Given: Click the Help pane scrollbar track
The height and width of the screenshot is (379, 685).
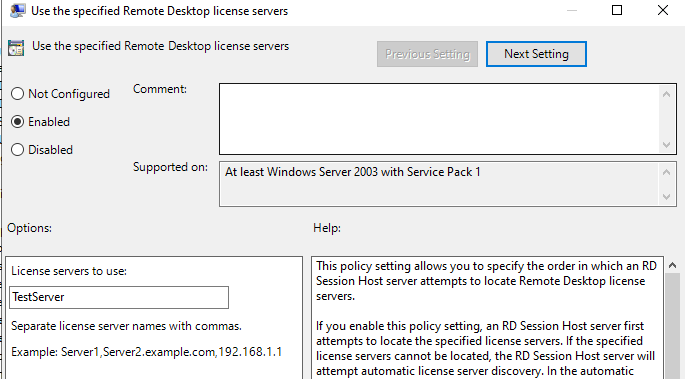Looking at the screenshot, I should point(673,326).
